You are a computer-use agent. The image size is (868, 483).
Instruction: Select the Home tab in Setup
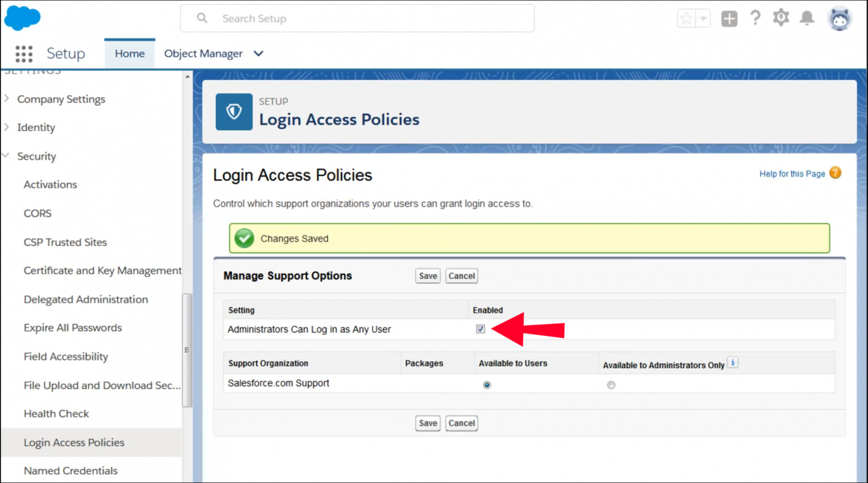(129, 53)
